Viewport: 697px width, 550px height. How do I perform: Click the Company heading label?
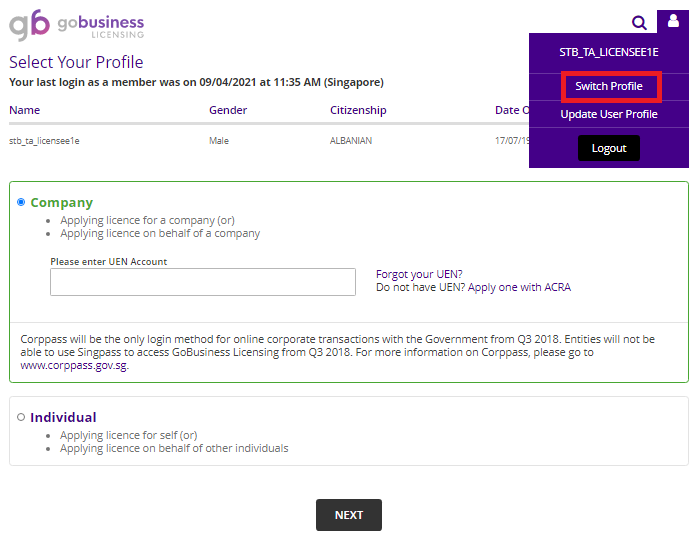point(62,203)
